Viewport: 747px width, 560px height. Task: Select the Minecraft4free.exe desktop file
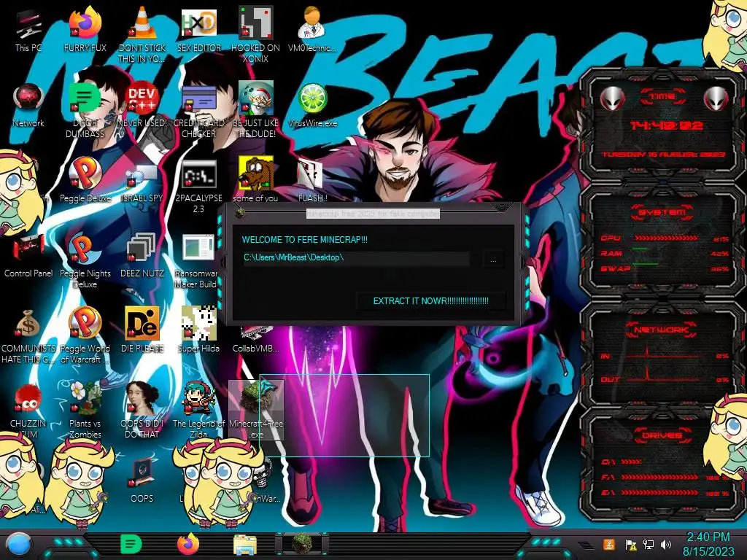256,410
